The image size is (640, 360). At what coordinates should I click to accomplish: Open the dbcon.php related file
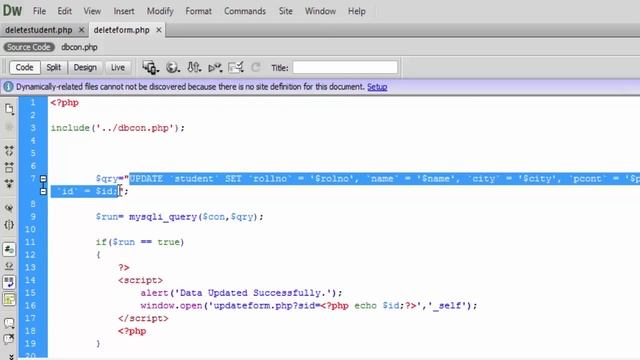pyautogui.click(x=79, y=47)
